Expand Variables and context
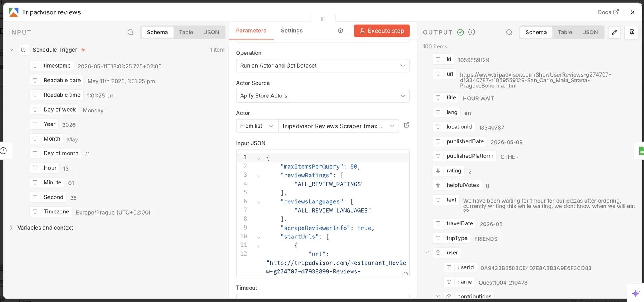 (x=11, y=228)
